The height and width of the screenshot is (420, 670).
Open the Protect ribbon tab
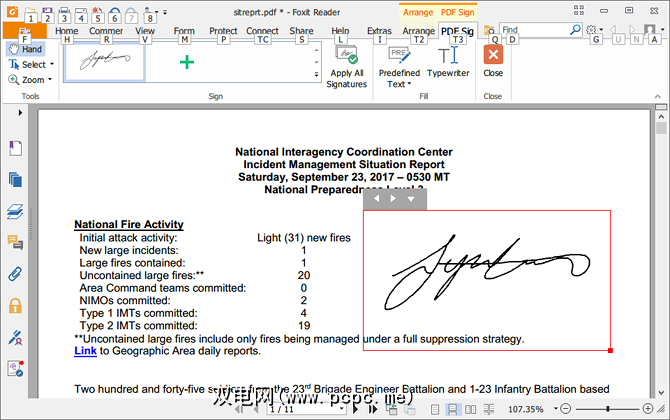pos(223,31)
